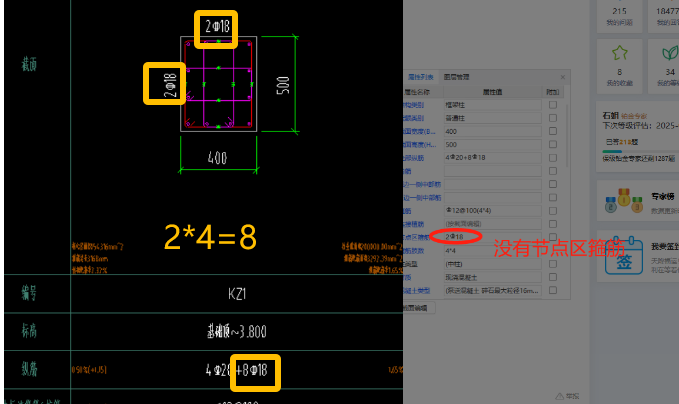Viewport: 679px width, 404px height.
Task: Click the Φ12@100(4*4) stirrup value field
Action: [x=492, y=210]
